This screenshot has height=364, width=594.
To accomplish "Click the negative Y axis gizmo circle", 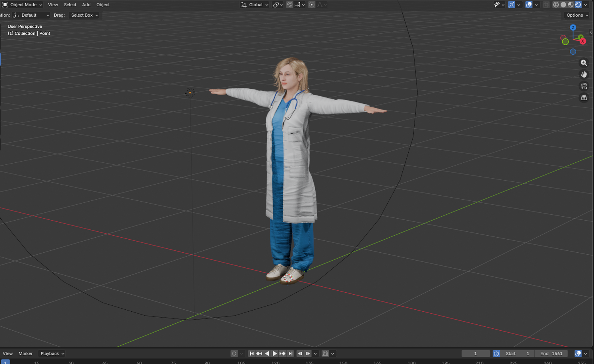I will 565,42.
